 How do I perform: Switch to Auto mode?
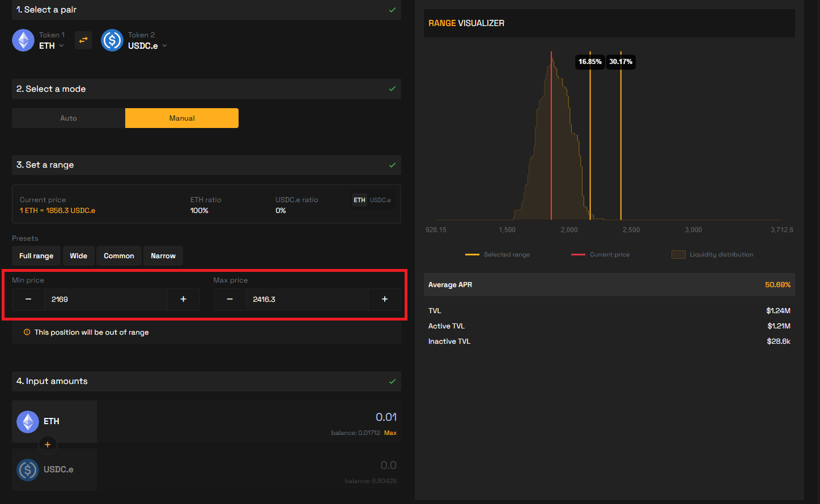(x=69, y=118)
